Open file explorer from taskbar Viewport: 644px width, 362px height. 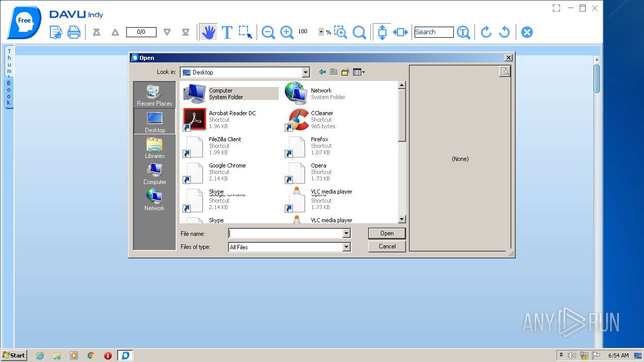57,355
